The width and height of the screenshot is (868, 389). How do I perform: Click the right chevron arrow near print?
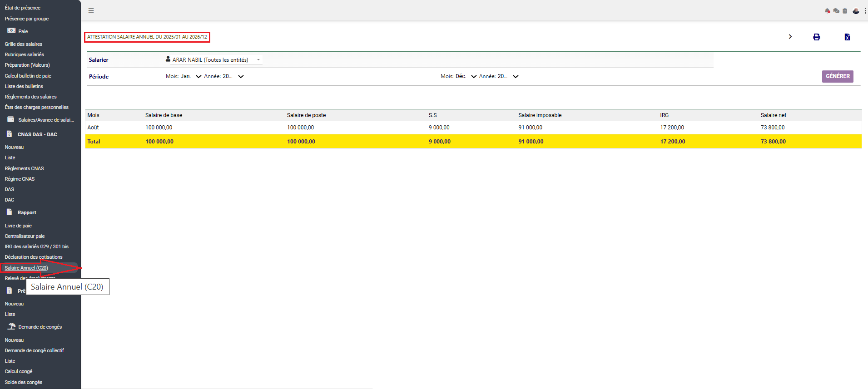click(x=790, y=37)
